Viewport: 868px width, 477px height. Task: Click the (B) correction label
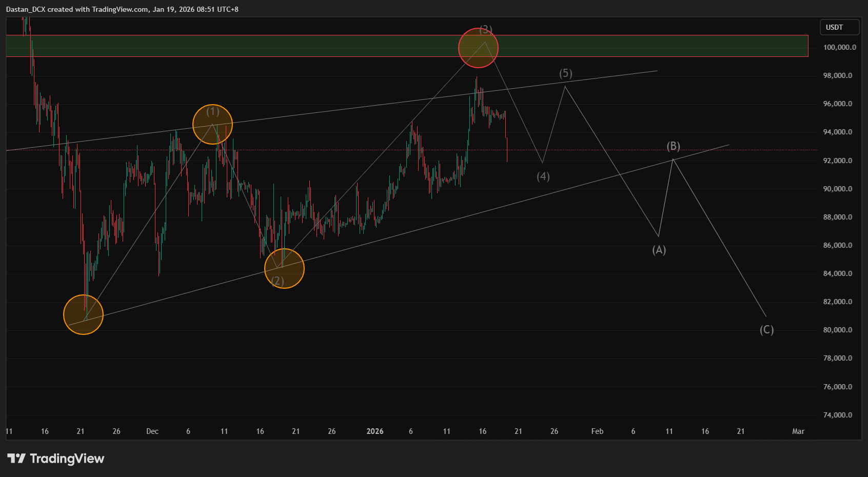[673, 146]
